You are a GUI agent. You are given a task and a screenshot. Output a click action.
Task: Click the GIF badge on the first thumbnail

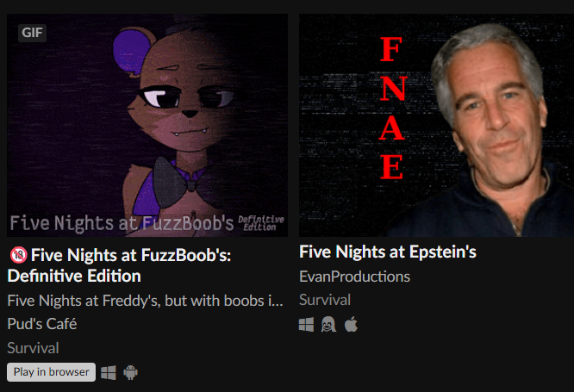click(32, 33)
